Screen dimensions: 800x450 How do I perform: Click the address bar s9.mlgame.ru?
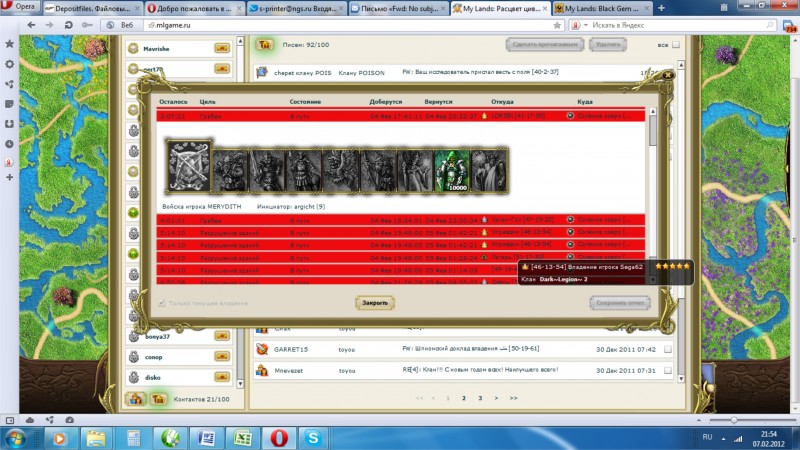pyautogui.click(x=349, y=24)
